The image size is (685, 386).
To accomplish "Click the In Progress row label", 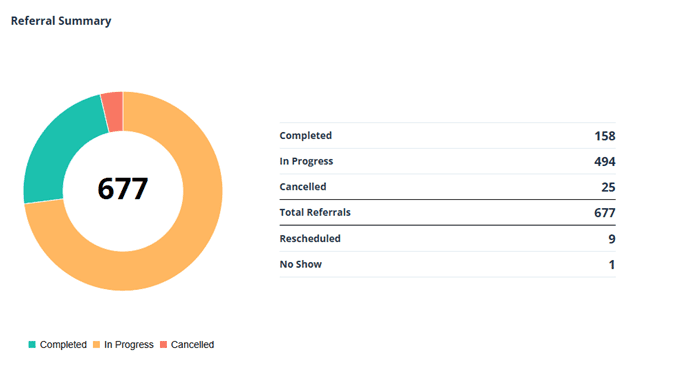I will (x=306, y=162).
